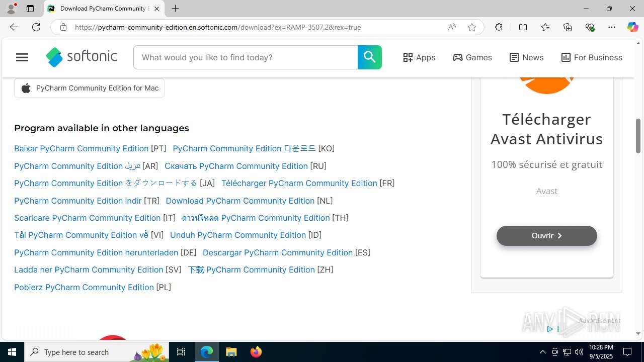Open the Favorites list
The height and width of the screenshot is (362, 644).
point(545,27)
